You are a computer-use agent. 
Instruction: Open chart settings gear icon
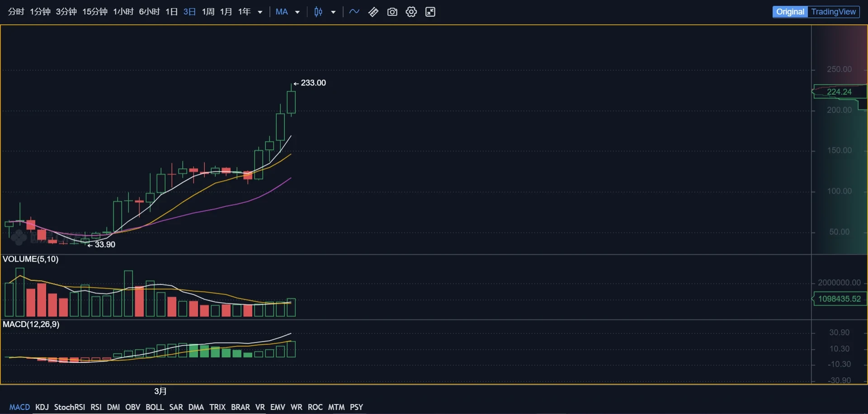(x=411, y=12)
